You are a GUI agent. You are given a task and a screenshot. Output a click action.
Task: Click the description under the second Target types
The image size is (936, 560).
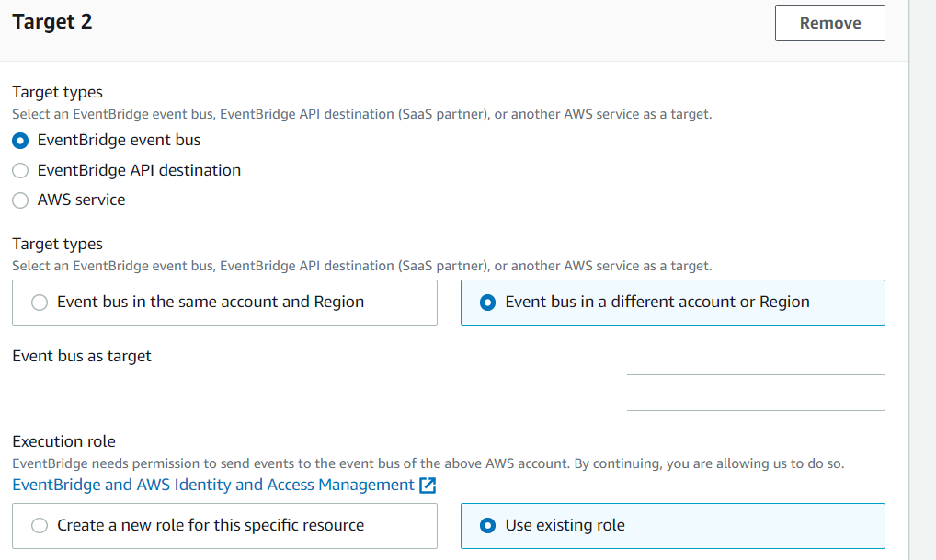pos(361,266)
